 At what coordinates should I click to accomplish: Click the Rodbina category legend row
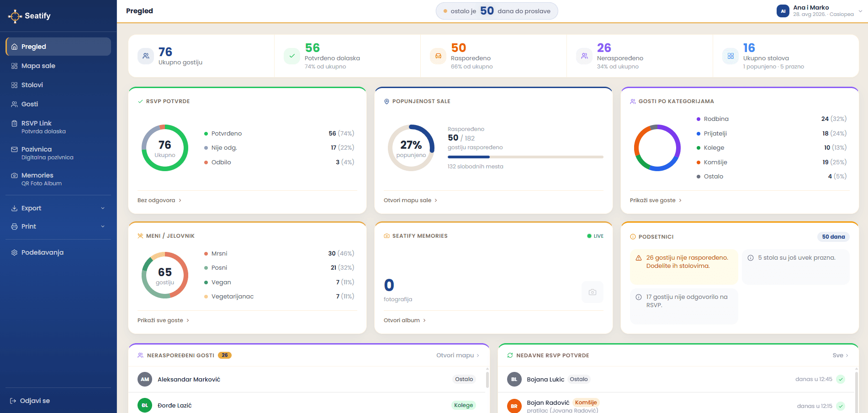click(x=772, y=119)
